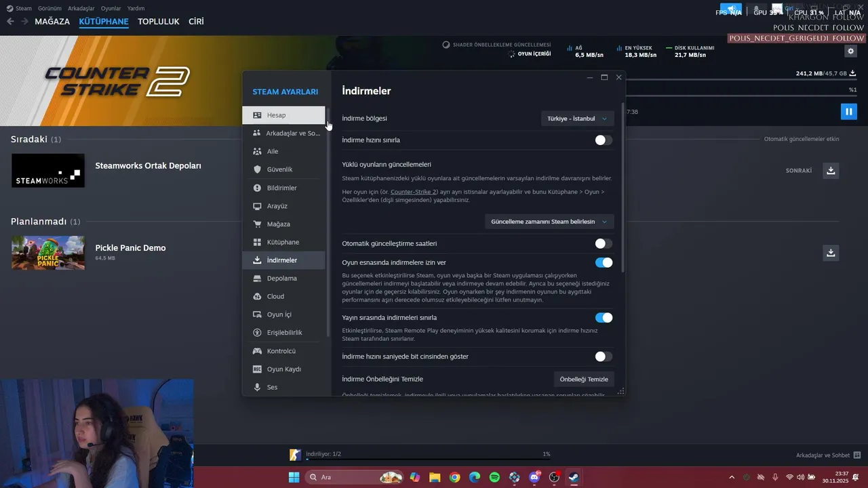This screenshot has width=868, height=488.
Task: Follow the Counter-Strike 2 link
Action: pos(414,192)
